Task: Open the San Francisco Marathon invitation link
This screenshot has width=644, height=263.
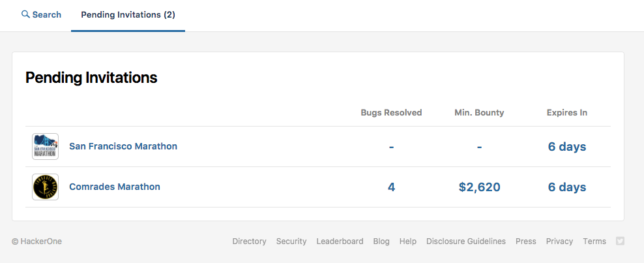Action: click(x=123, y=146)
